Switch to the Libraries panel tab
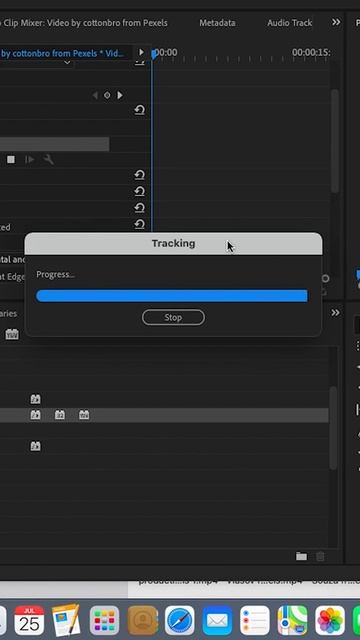This screenshot has width=360, height=640. point(8,313)
